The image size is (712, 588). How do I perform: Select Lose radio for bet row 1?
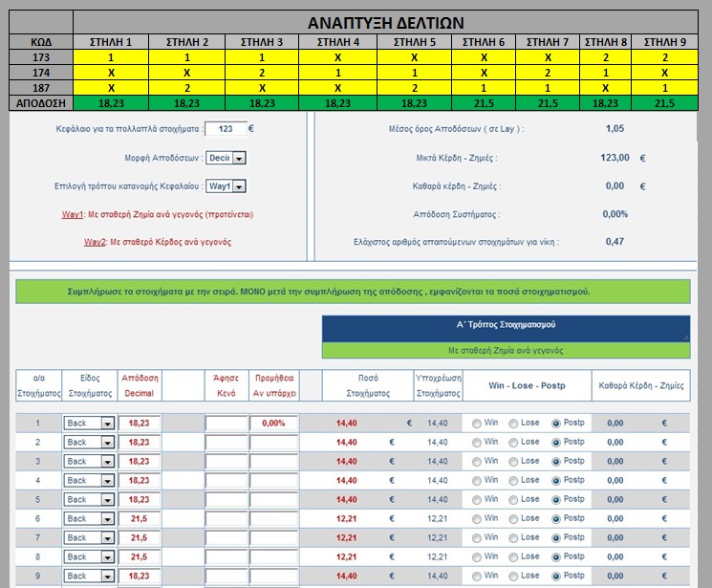(513, 424)
